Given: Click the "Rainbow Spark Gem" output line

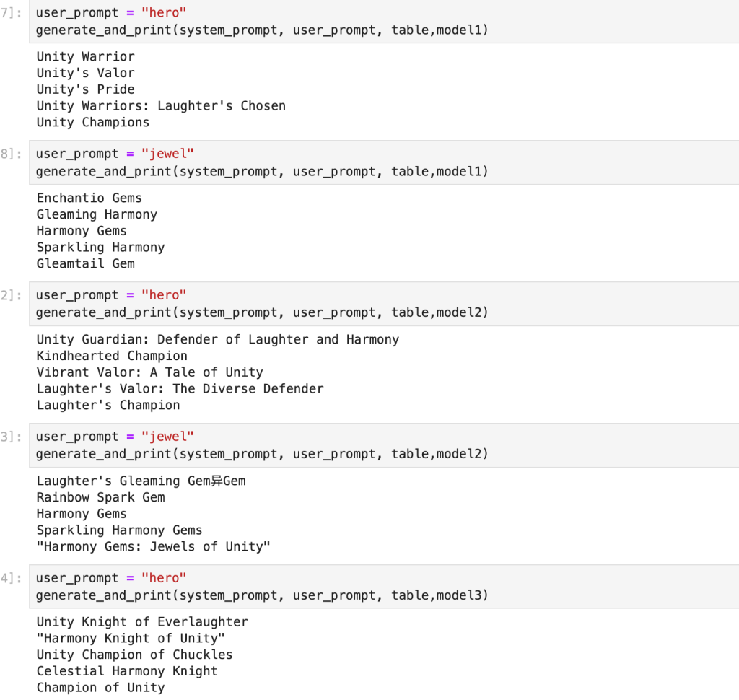Looking at the screenshot, I should pos(100,497).
